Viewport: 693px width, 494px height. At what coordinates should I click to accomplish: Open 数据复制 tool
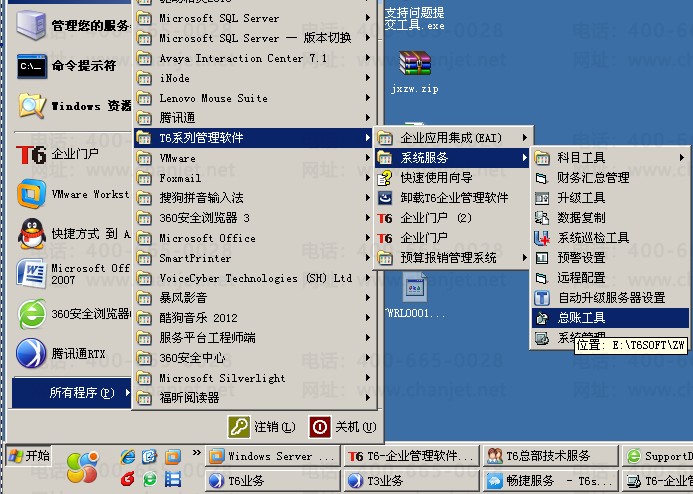click(610, 217)
